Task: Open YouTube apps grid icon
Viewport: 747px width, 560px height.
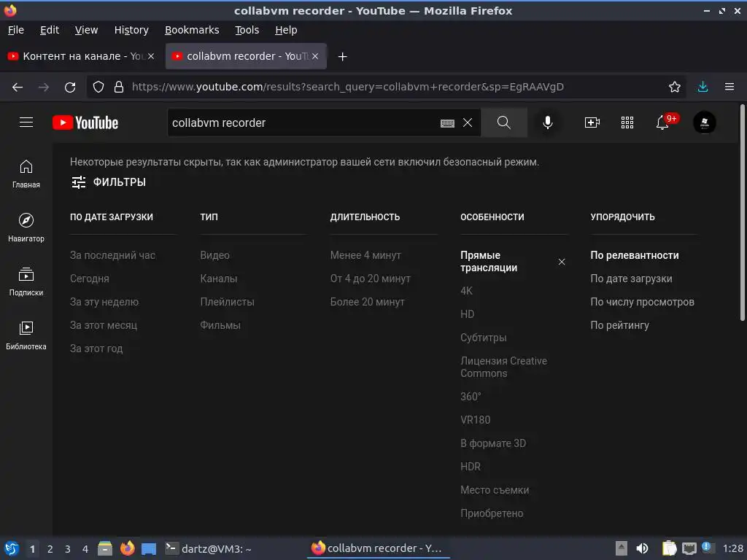Action: [627, 122]
